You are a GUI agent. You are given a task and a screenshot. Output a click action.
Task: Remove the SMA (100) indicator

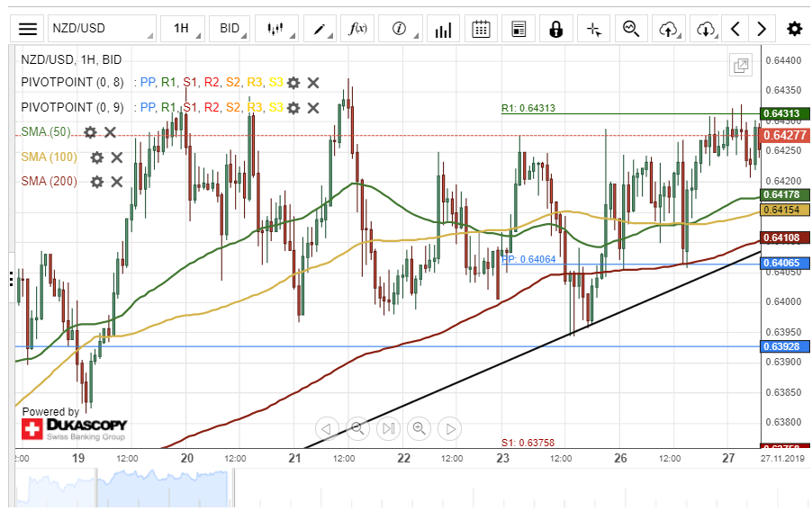[x=117, y=157]
